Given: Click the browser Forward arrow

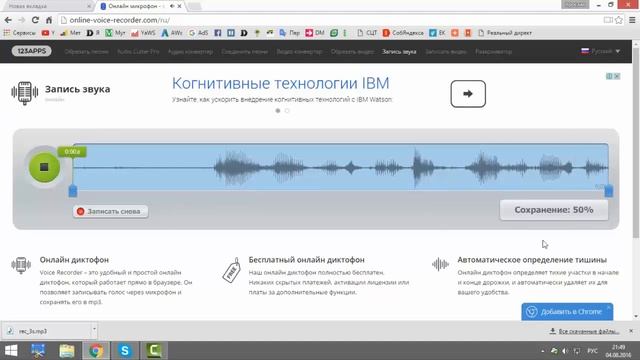Looking at the screenshot, I should tap(22, 20).
